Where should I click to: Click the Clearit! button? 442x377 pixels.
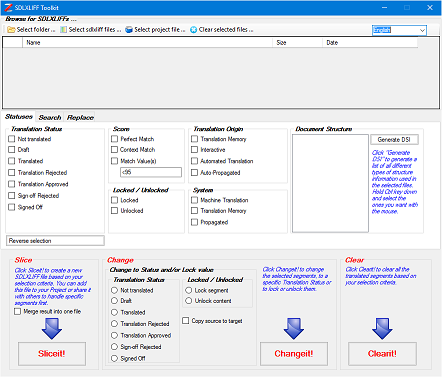click(382, 353)
